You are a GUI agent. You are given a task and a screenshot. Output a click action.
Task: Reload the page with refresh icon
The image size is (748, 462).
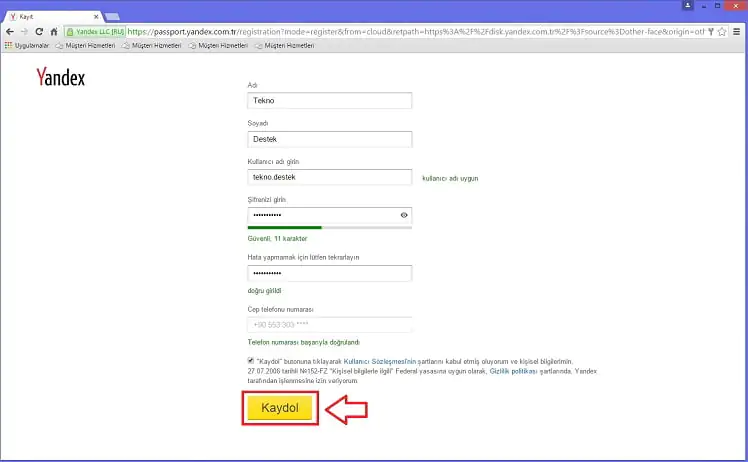point(39,32)
